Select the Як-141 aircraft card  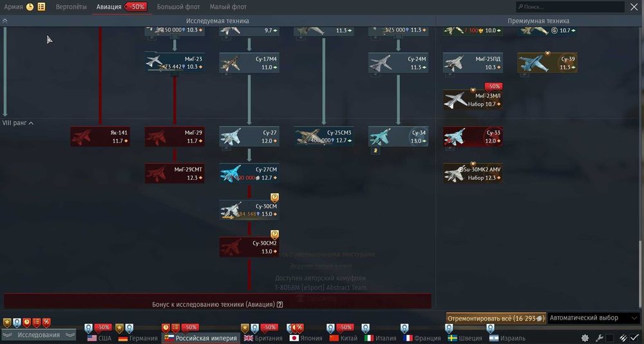(x=100, y=137)
